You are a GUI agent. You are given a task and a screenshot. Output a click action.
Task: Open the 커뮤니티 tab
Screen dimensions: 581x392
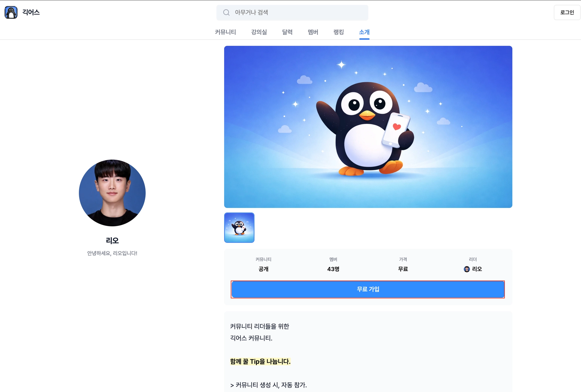tap(225, 32)
